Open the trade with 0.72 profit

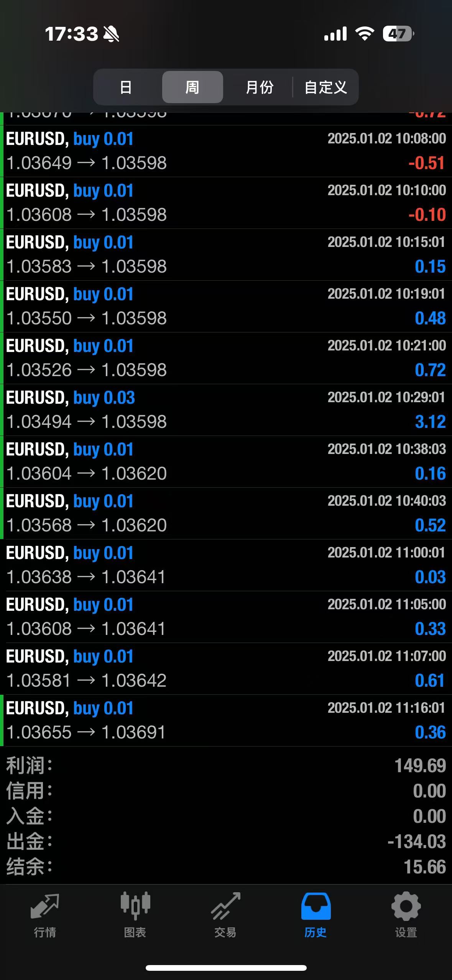click(x=226, y=358)
